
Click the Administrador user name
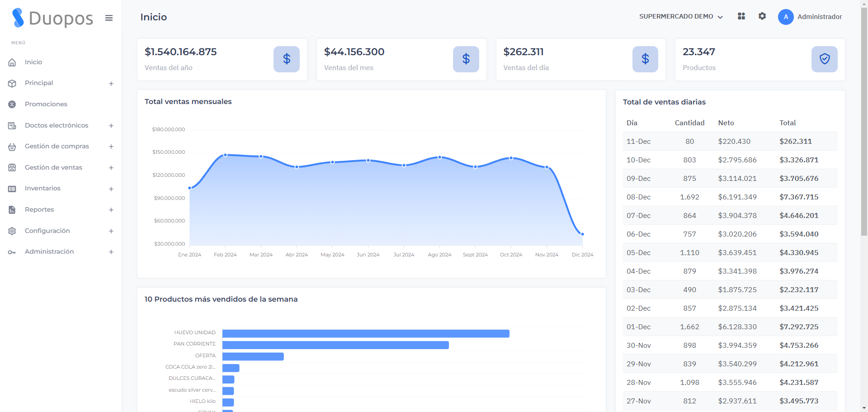(819, 17)
